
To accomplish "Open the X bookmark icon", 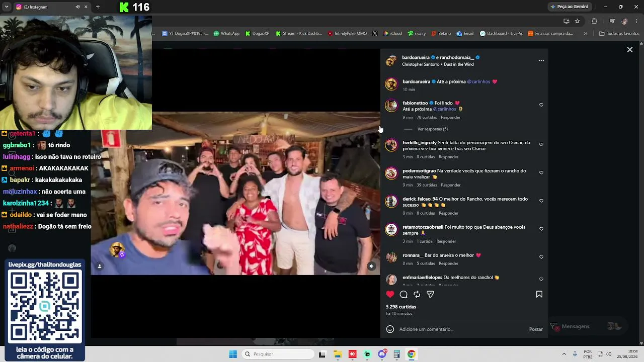I will pos(375,34).
